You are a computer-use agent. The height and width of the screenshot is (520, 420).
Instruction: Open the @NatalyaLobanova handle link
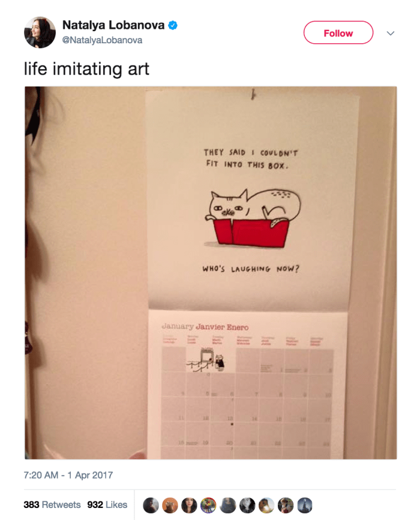102,40
